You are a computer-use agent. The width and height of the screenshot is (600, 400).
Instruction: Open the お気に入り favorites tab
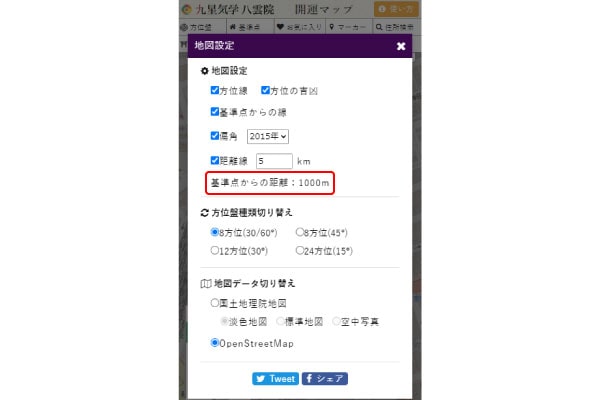300,27
